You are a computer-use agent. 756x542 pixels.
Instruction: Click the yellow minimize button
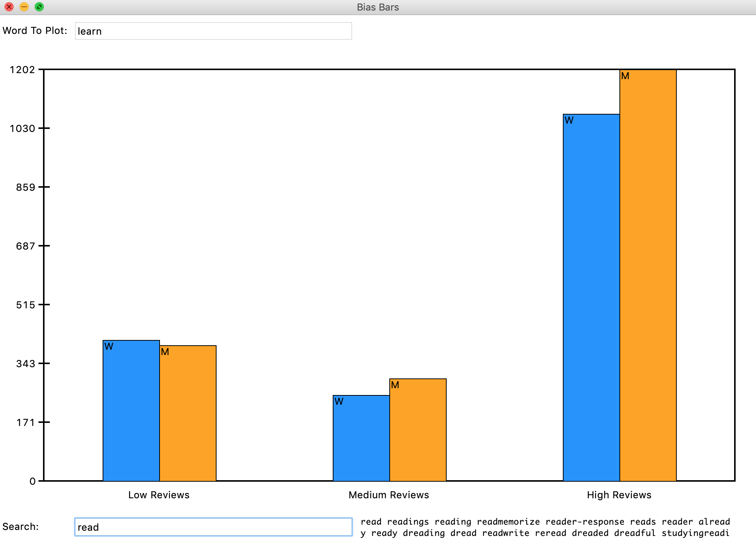(x=24, y=6)
